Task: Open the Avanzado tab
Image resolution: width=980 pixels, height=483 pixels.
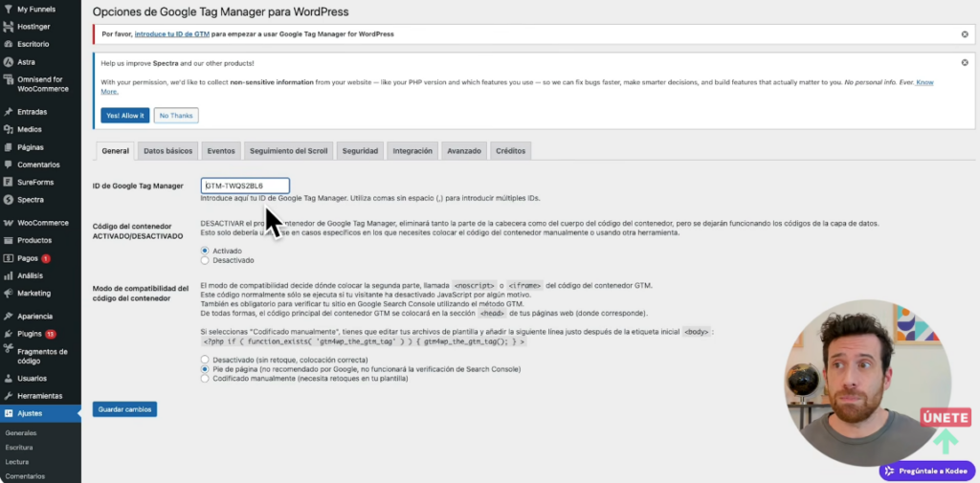Action: [464, 151]
